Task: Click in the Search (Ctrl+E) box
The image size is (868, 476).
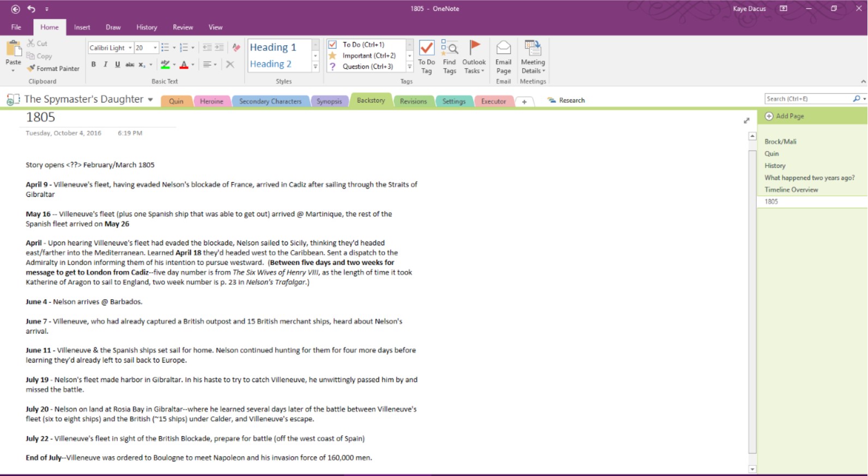Action: click(x=808, y=99)
